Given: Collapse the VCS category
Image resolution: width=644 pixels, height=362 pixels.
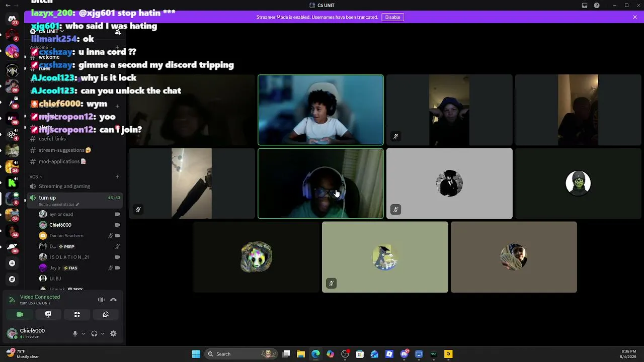Looking at the screenshot, I should coord(36,176).
